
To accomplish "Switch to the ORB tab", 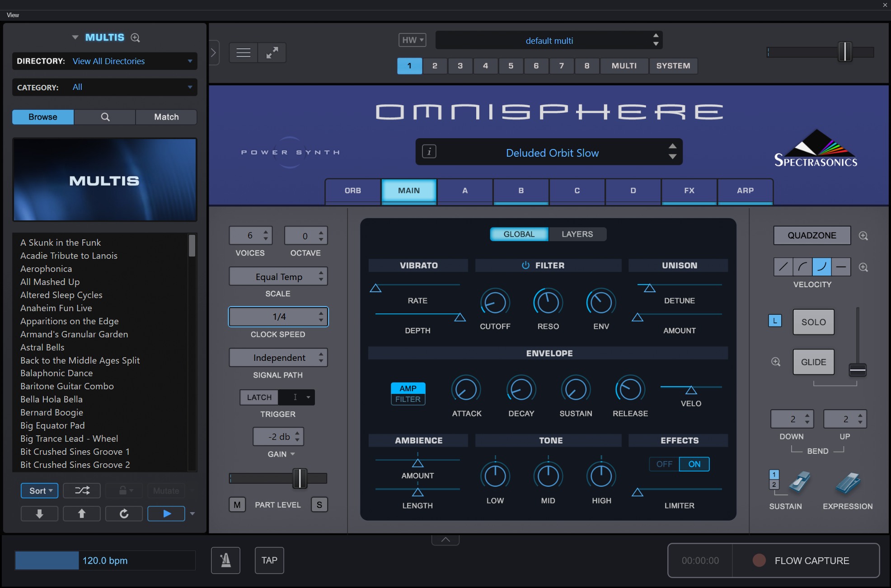I will 353,191.
